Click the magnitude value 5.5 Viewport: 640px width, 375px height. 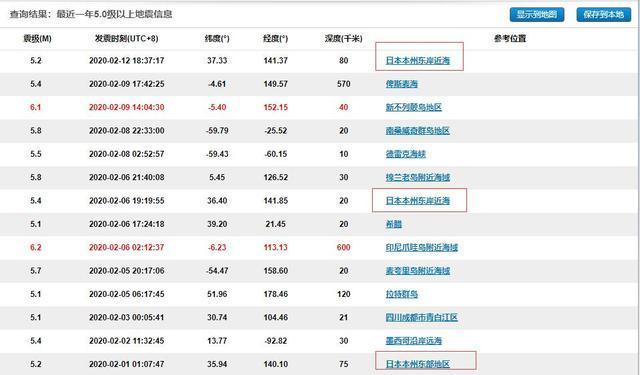[x=36, y=154]
